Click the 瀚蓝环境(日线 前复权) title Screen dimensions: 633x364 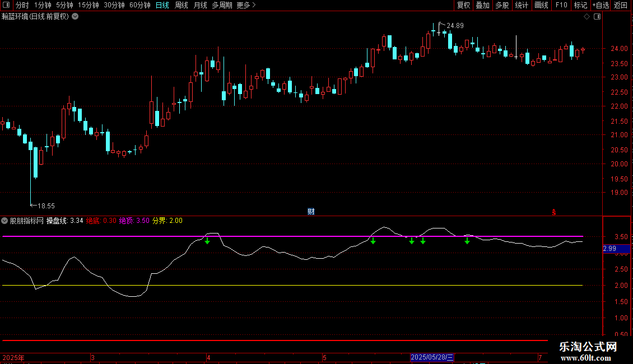(x=35, y=17)
